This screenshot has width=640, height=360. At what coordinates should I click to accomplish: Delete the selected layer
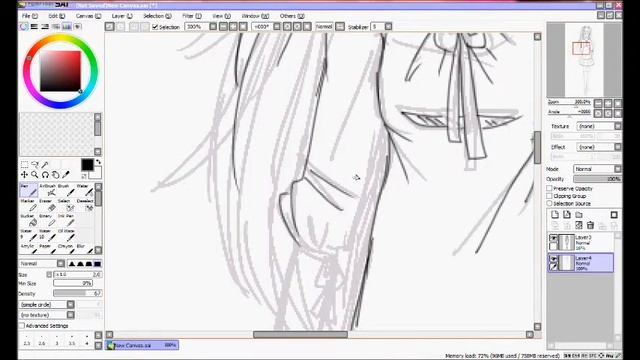[x=590, y=225]
